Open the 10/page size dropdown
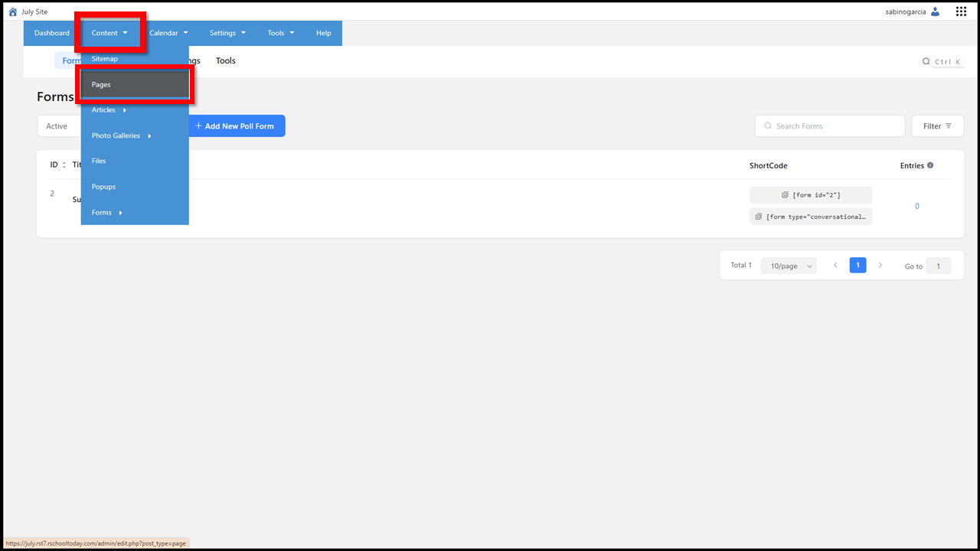Image resolution: width=980 pixels, height=551 pixels. pyautogui.click(x=789, y=266)
